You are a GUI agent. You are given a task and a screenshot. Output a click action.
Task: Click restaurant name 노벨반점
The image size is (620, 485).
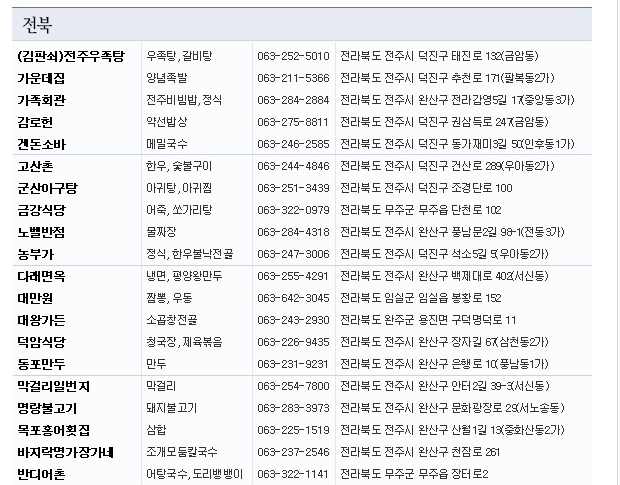pos(41,232)
